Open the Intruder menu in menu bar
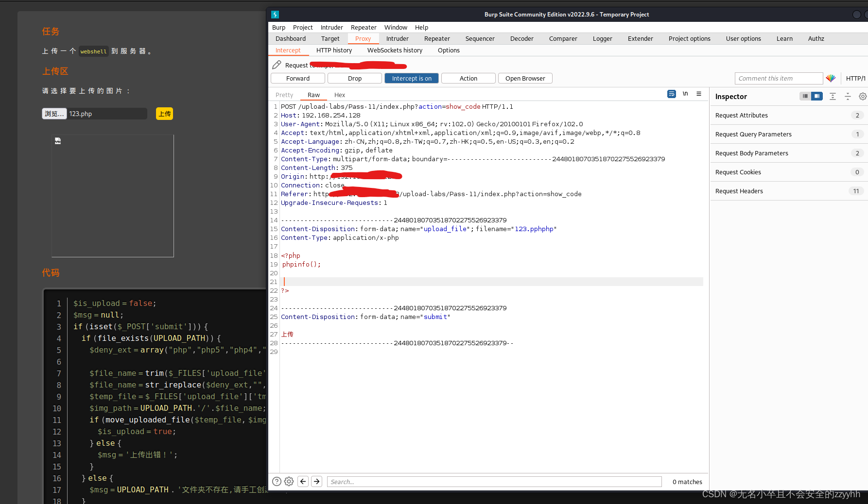 (x=331, y=27)
